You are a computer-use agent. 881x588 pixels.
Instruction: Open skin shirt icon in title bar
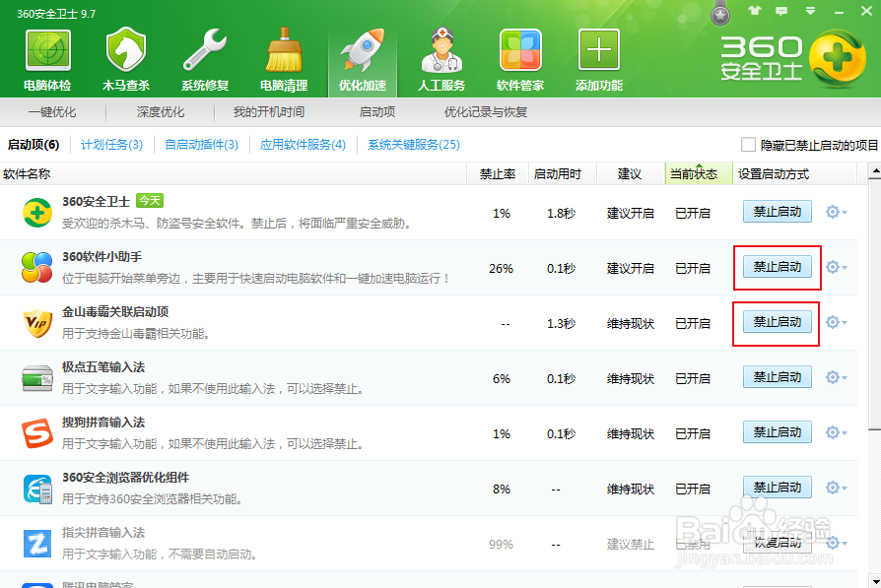(x=754, y=10)
